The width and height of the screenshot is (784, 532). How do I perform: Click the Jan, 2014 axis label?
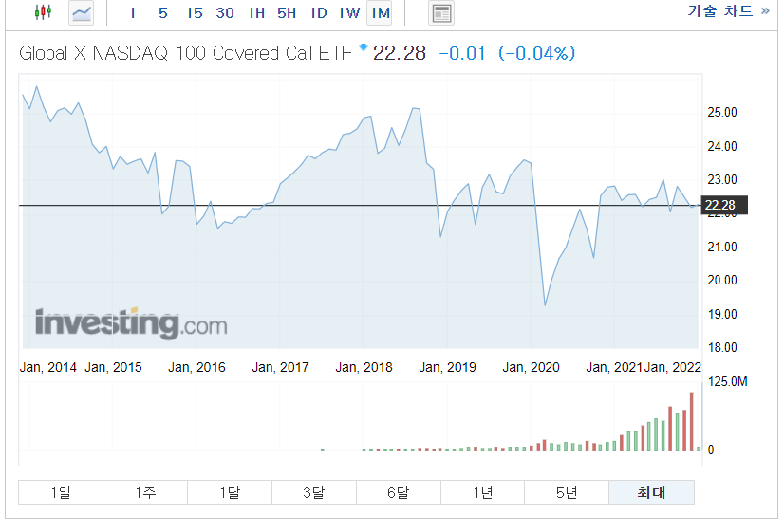click(x=48, y=367)
